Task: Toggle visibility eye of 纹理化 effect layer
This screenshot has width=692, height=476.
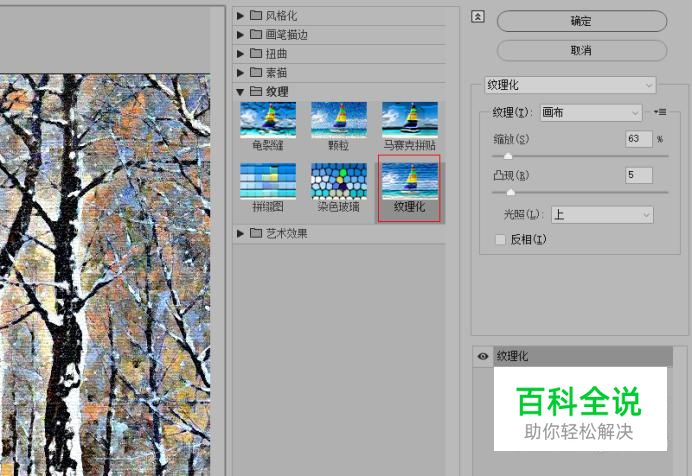Action: [x=483, y=356]
